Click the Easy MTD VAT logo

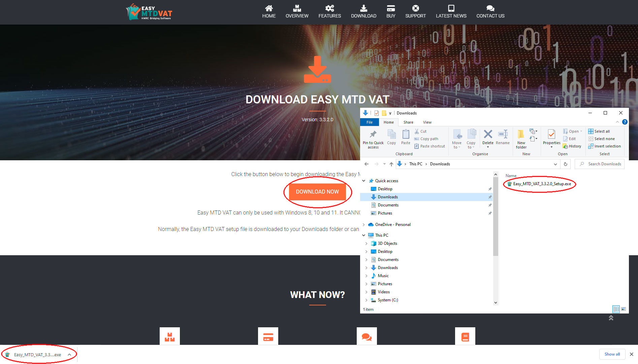tap(149, 12)
